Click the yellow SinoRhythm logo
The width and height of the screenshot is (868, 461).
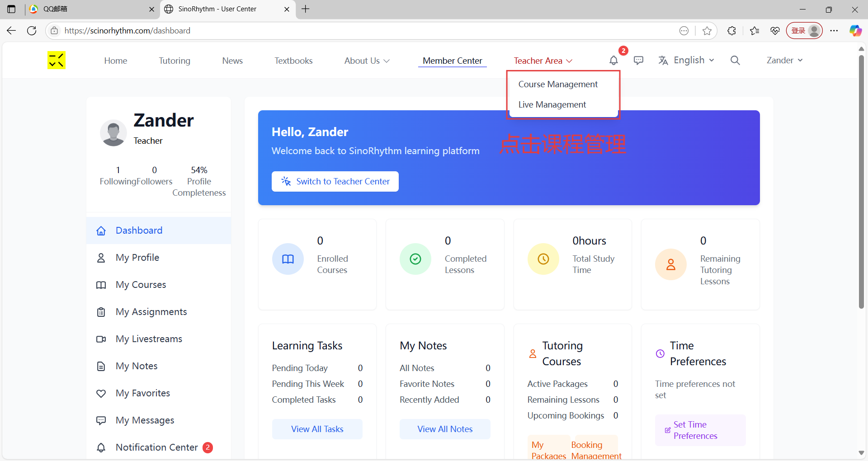(57, 60)
